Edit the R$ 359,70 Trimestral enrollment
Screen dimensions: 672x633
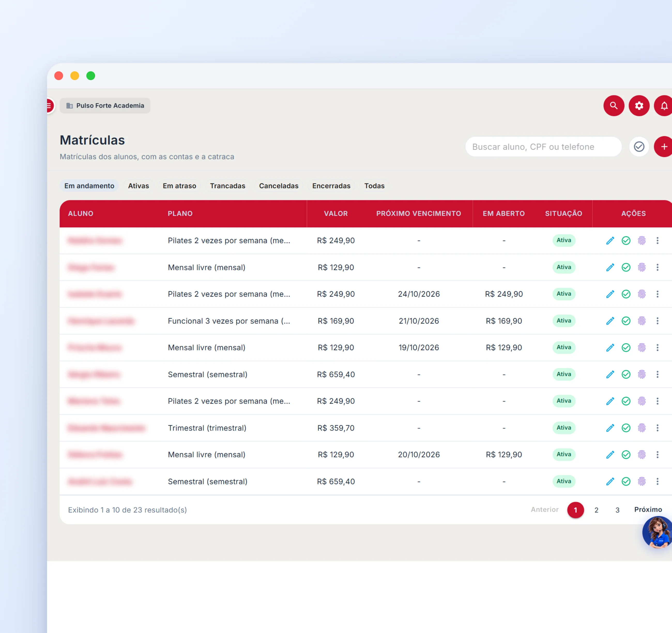point(610,428)
